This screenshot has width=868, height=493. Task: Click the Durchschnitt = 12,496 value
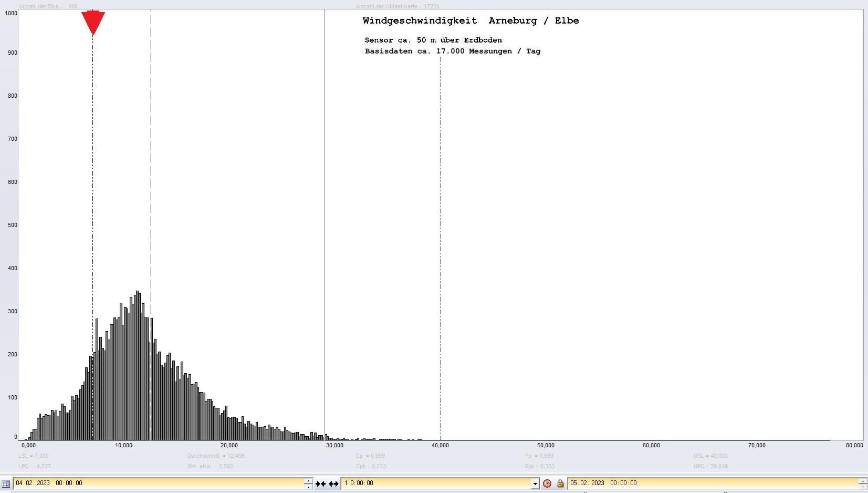click(216, 456)
